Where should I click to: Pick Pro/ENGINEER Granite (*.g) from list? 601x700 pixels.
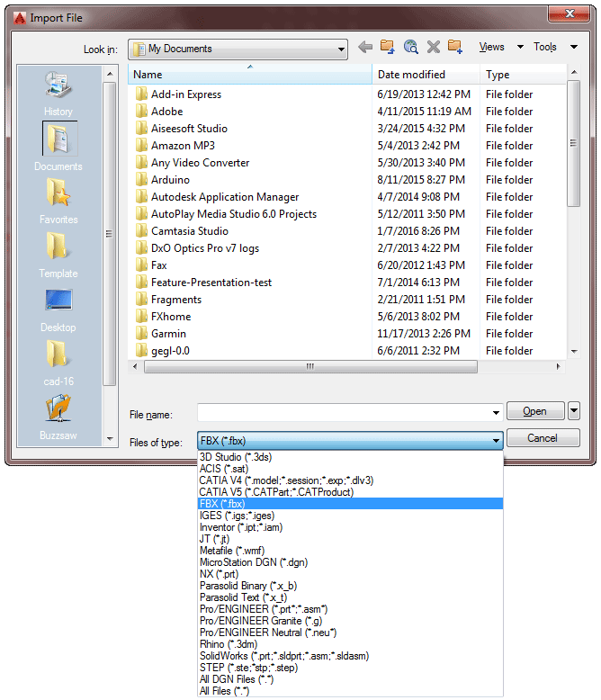point(350,621)
